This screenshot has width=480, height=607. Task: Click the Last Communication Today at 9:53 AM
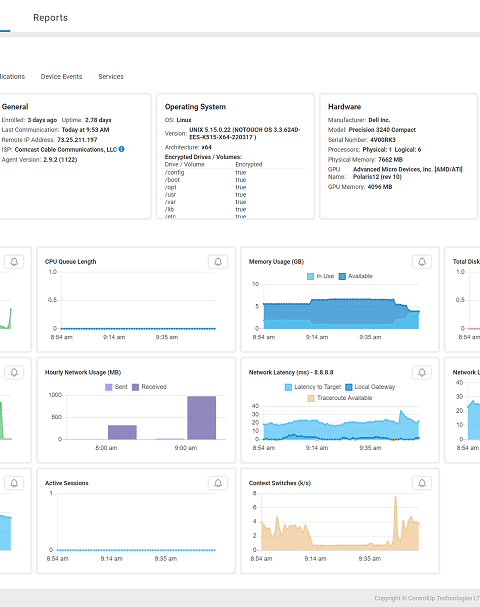click(86, 130)
